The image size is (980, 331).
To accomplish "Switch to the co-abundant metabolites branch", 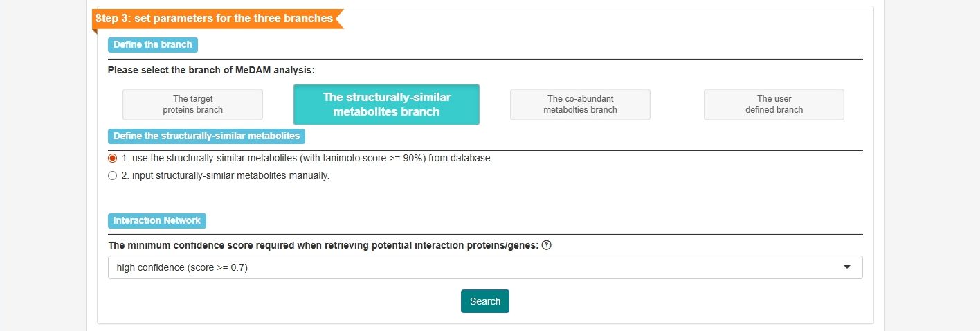I will (580, 105).
